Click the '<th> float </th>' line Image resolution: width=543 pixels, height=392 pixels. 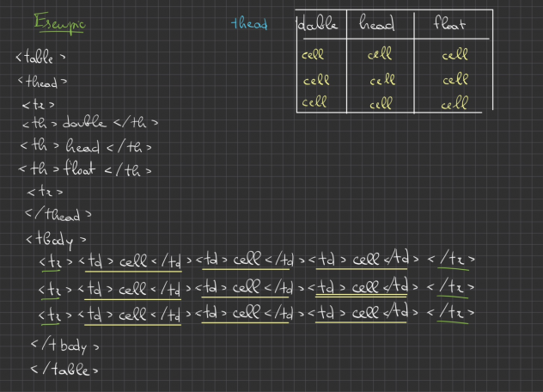pos(85,168)
